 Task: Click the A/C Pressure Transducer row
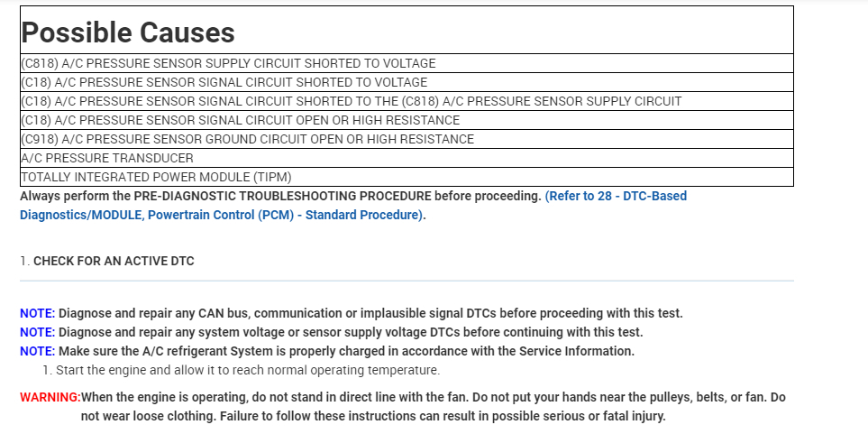[x=106, y=158]
